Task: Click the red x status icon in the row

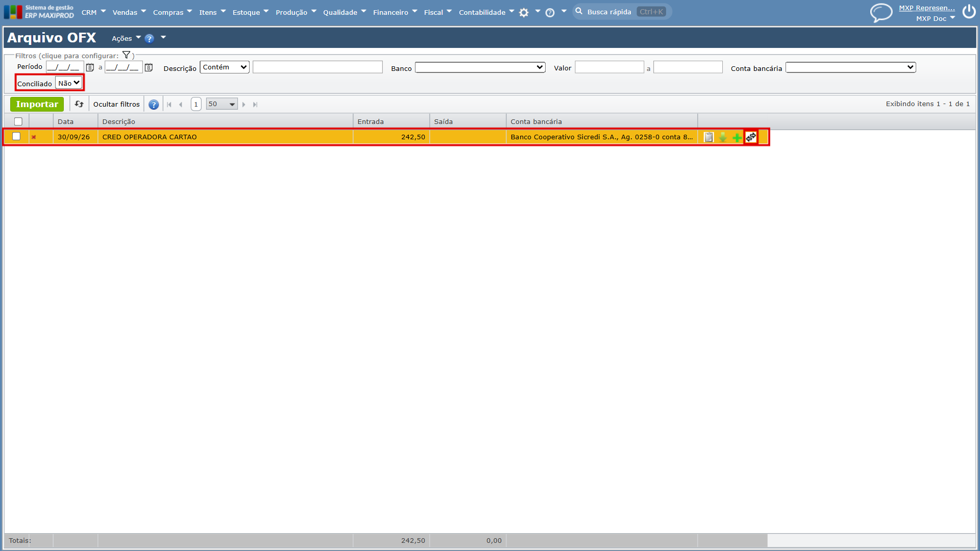Action: coord(34,137)
